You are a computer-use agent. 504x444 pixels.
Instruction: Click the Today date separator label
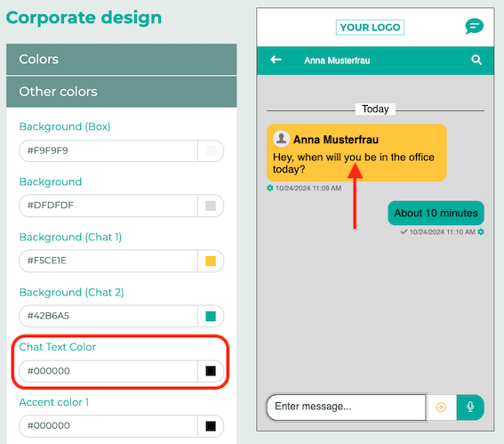point(375,109)
